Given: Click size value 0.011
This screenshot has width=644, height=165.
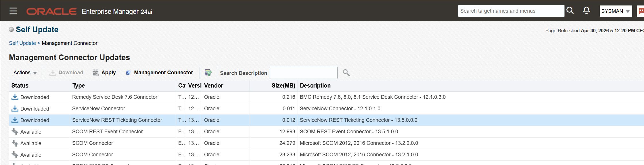Looking at the screenshot, I should [289, 109].
